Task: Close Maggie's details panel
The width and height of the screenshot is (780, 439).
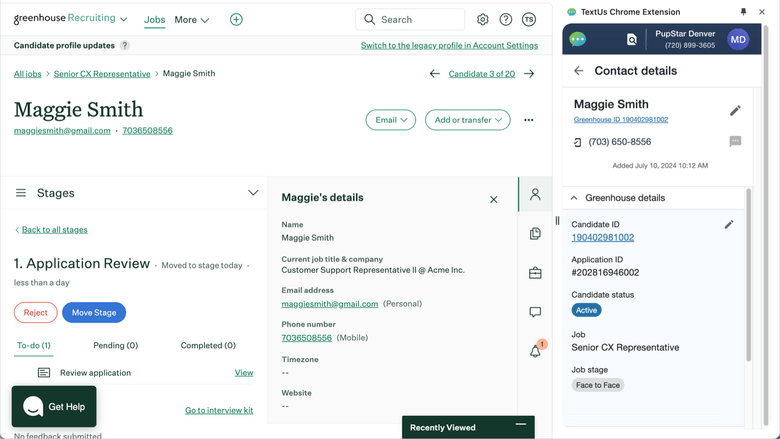Action: [x=493, y=199]
